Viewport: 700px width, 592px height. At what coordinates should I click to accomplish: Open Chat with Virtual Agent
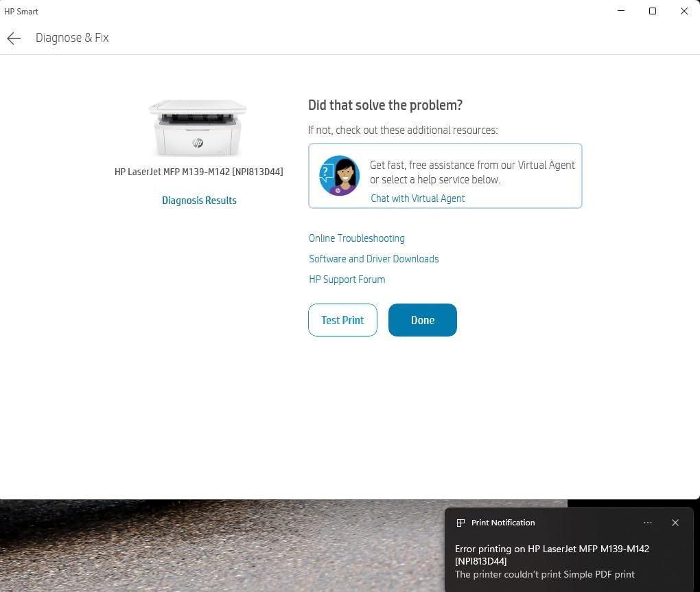tap(417, 198)
